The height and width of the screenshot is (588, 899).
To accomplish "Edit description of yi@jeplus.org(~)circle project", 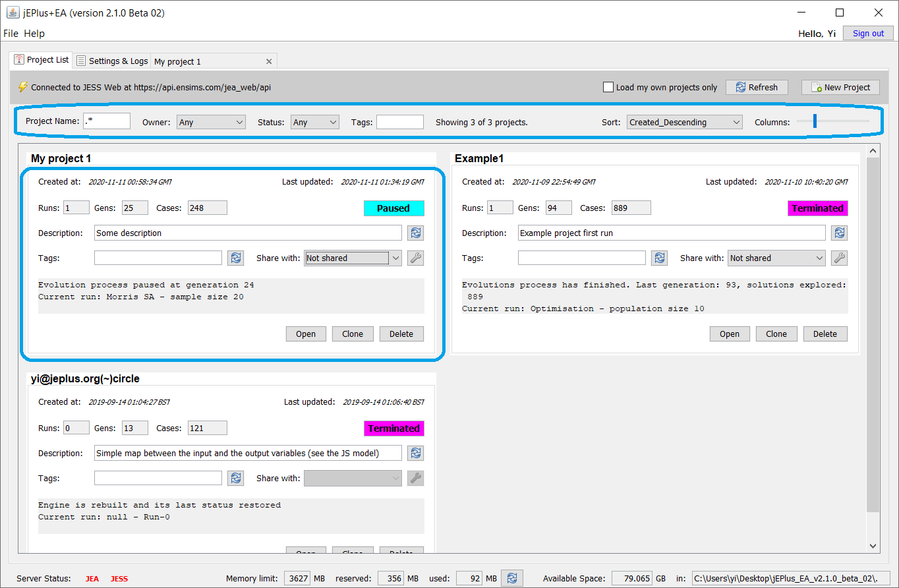I will coord(248,453).
